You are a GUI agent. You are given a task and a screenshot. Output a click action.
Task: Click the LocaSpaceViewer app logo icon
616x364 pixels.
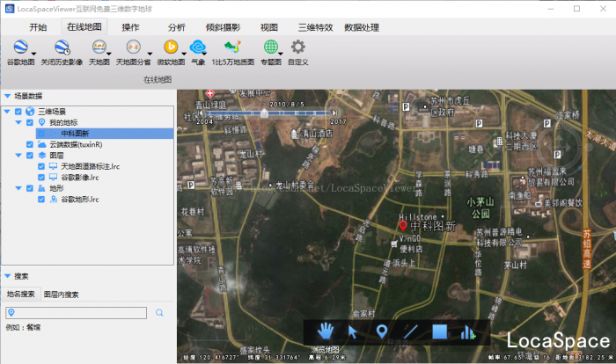10,8
